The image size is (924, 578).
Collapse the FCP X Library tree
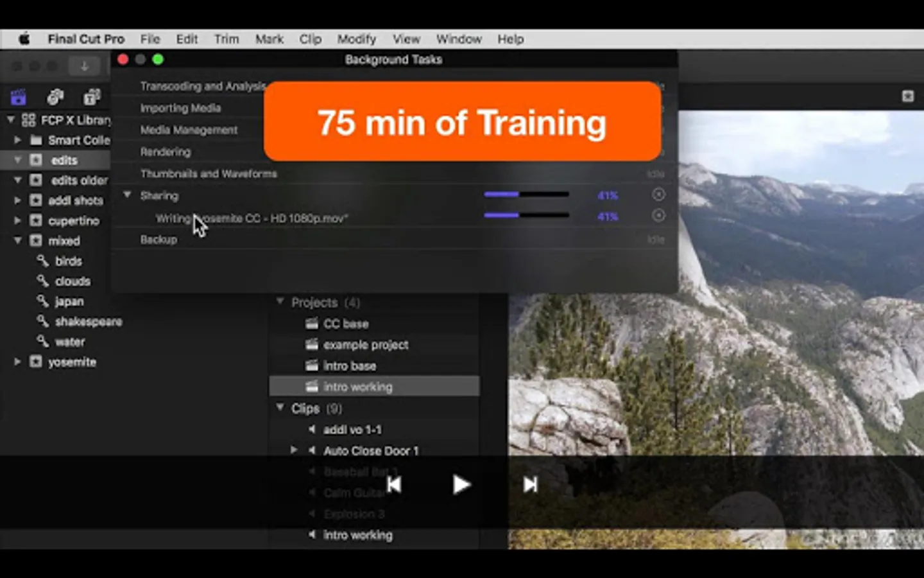10,119
